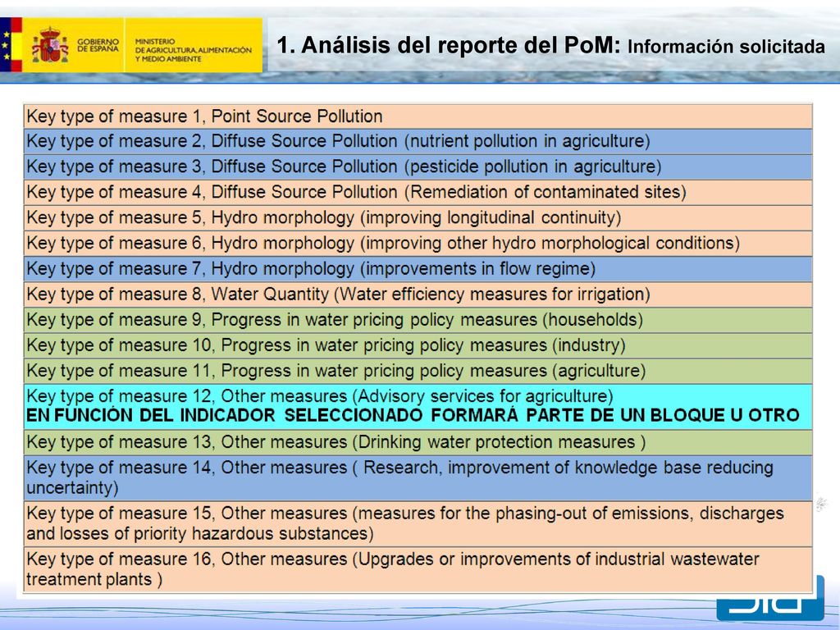Select measure 8 row, Water efficiency measures for irrigation

click(x=418, y=294)
